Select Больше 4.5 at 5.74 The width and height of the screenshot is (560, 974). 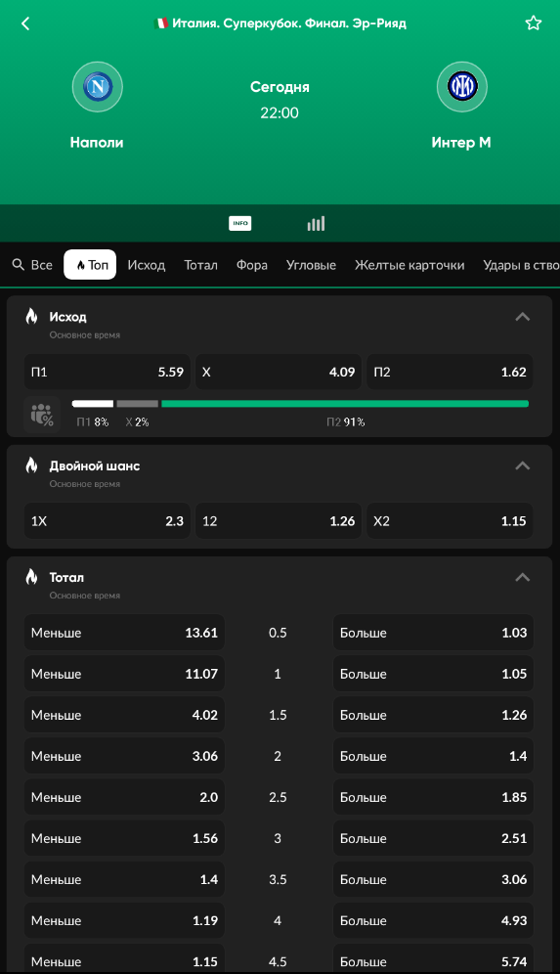click(433, 958)
